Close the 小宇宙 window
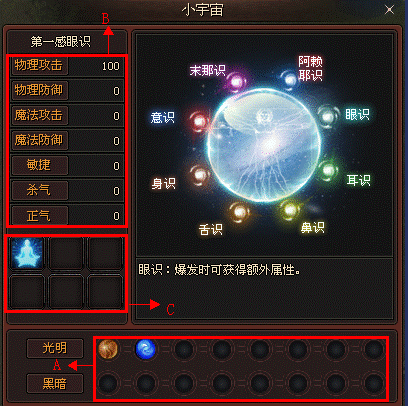 pos(389,10)
